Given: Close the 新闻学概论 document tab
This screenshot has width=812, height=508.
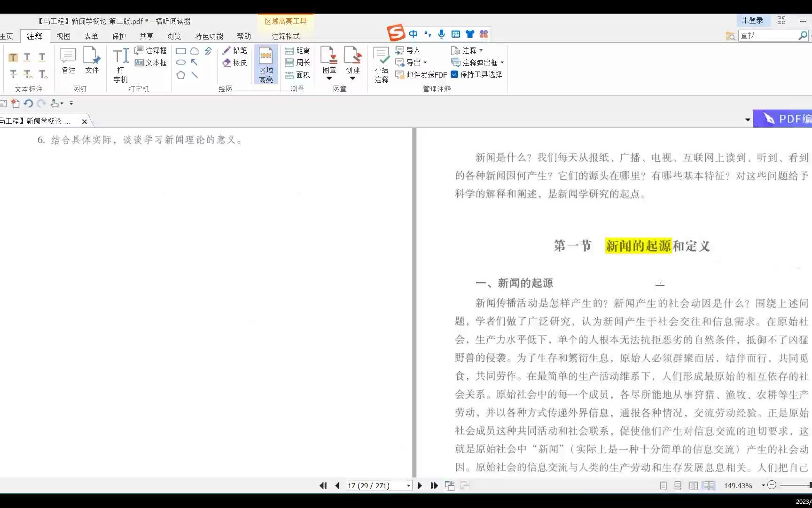Looking at the screenshot, I should (85, 121).
